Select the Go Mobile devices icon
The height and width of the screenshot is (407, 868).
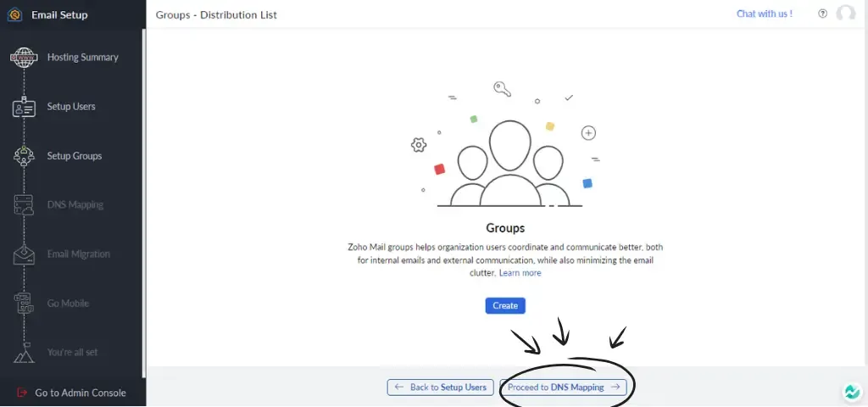tap(24, 304)
